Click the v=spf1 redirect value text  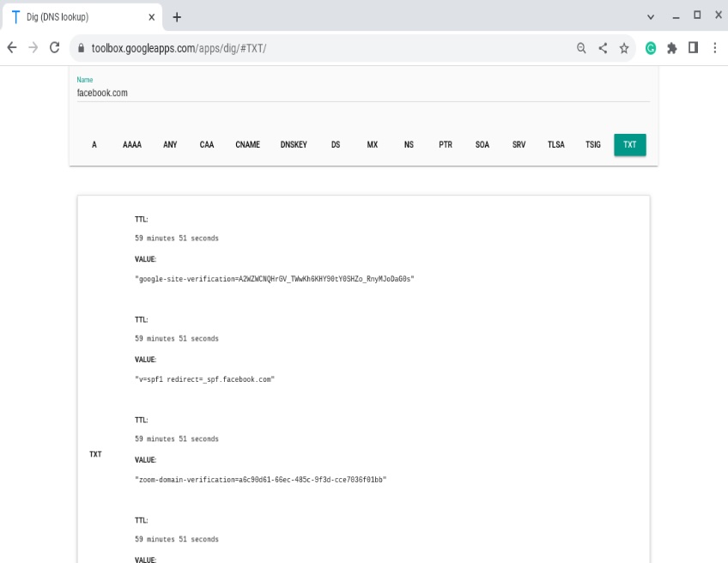point(204,379)
